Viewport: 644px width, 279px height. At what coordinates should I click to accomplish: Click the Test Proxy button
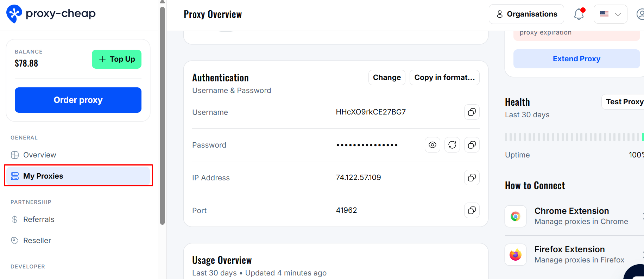(x=623, y=102)
